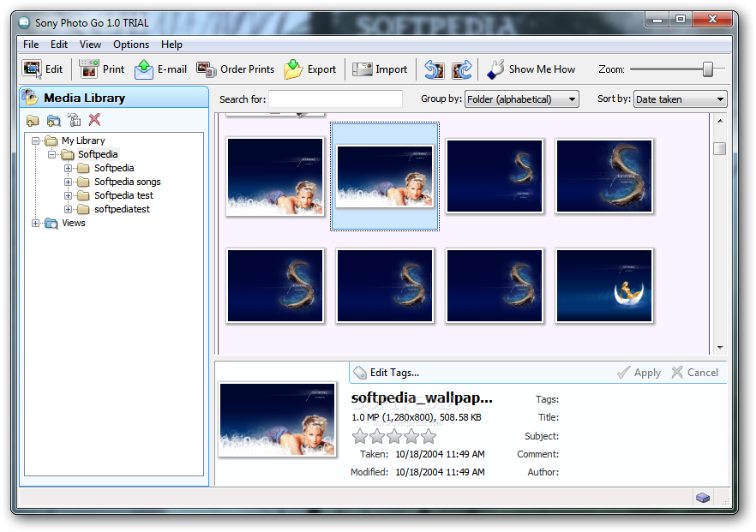Image resolution: width=756 pixels, height=532 pixels.
Task: Click the Apply button in tags panel
Action: (639, 373)
